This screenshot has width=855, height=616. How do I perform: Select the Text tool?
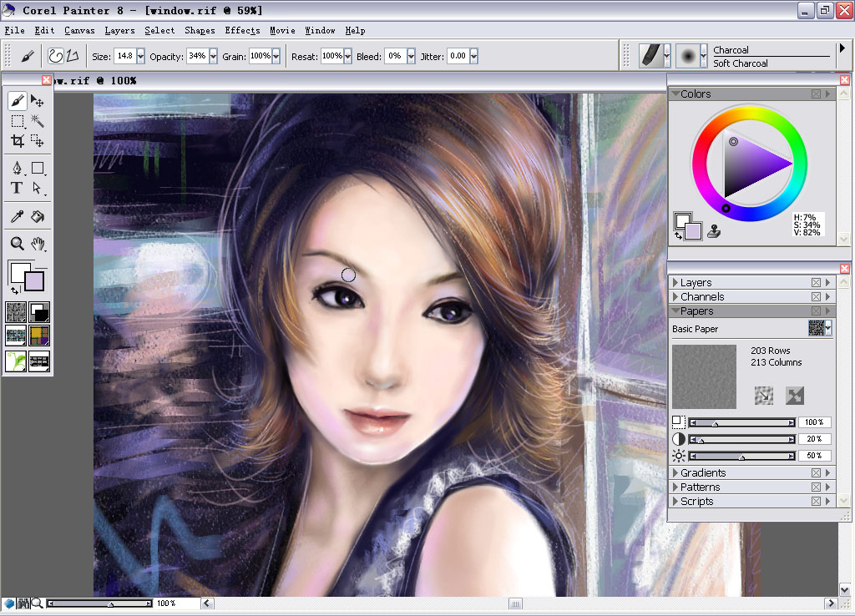point(17,188)
